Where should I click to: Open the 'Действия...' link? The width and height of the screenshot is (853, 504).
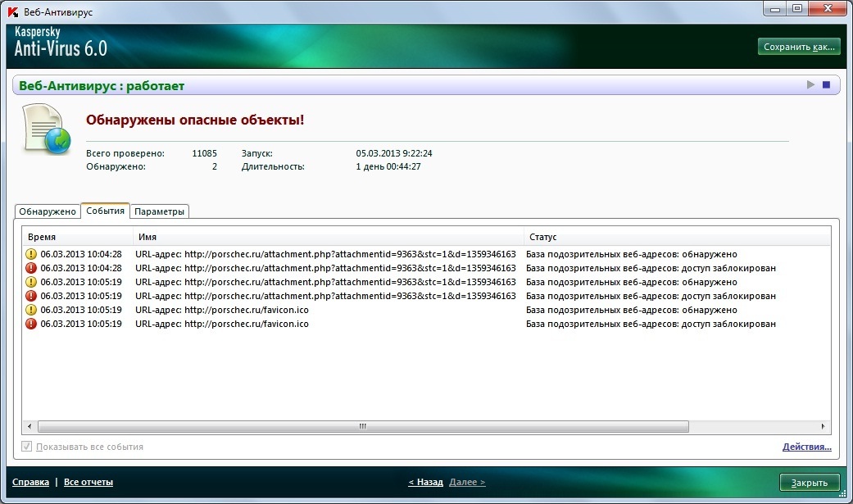click(x=807, y=447)
